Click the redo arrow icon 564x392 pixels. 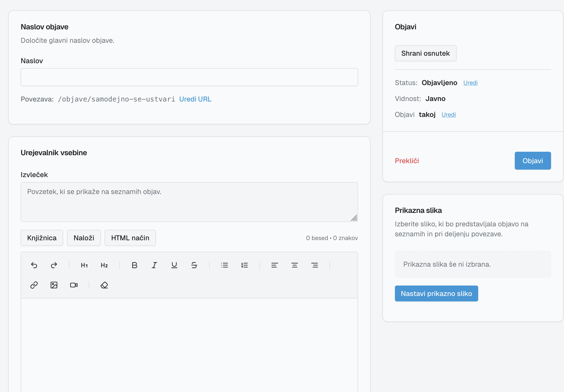point(54,265)
